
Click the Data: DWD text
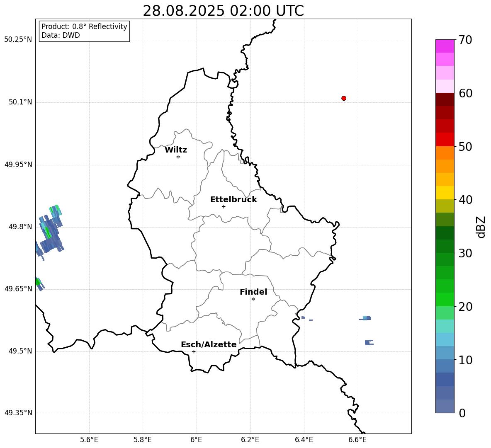click(61, 35)
